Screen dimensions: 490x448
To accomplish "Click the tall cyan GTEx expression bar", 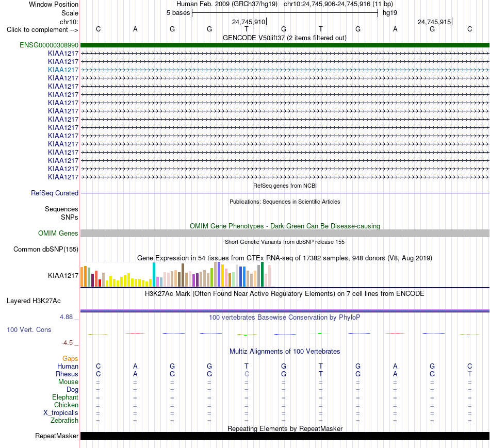I will click(154, 275).
